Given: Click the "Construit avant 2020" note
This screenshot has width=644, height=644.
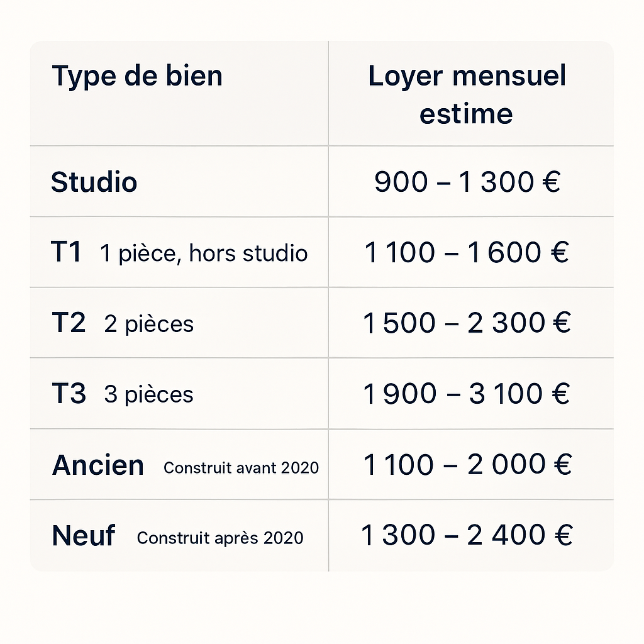Looking at the screenshot, I should pos(241,468).
